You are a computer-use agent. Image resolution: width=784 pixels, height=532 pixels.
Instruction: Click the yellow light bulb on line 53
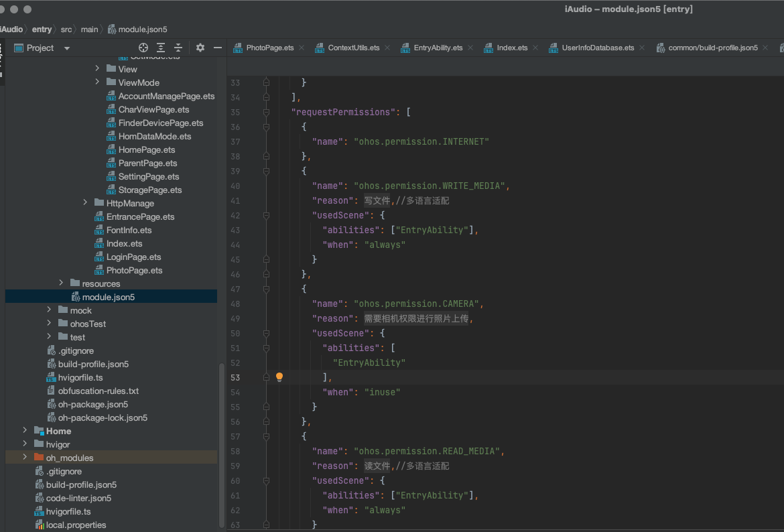(x=279, y=377)
